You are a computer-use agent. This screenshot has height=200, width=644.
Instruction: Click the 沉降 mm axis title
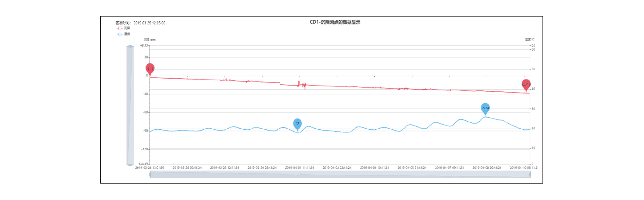[149, 40]
